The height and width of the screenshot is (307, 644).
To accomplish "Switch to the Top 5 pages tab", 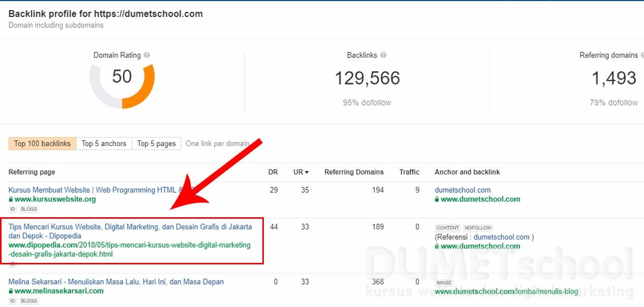I will pyautogui.click(x=156, y=144).
